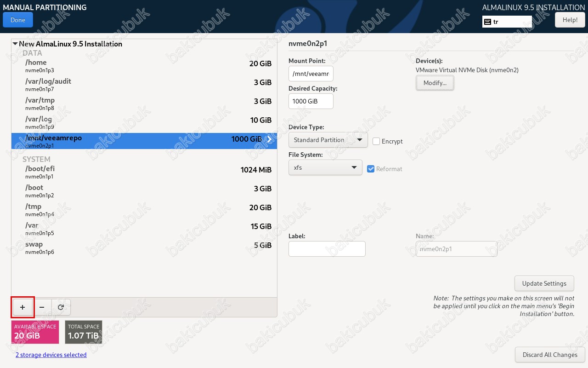Open the File System xfs dropdown
The width and height of the screenshot is (588, 368).
tap(325, 167)
